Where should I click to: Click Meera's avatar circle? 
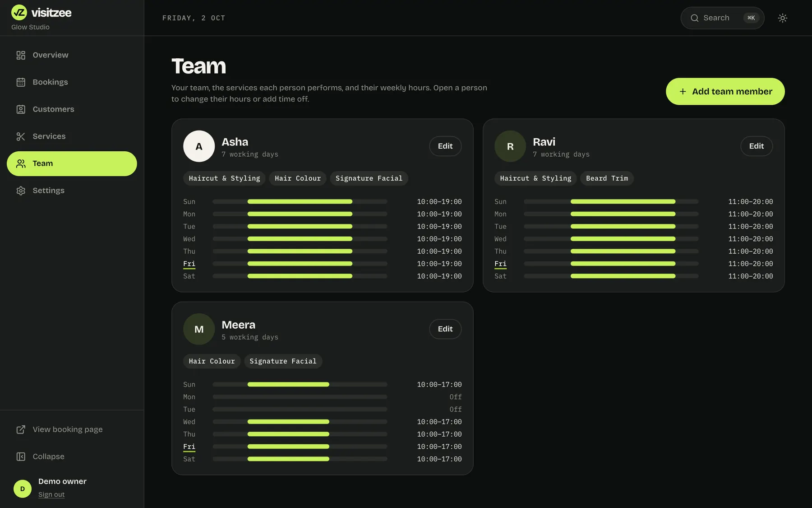(199, 329)
